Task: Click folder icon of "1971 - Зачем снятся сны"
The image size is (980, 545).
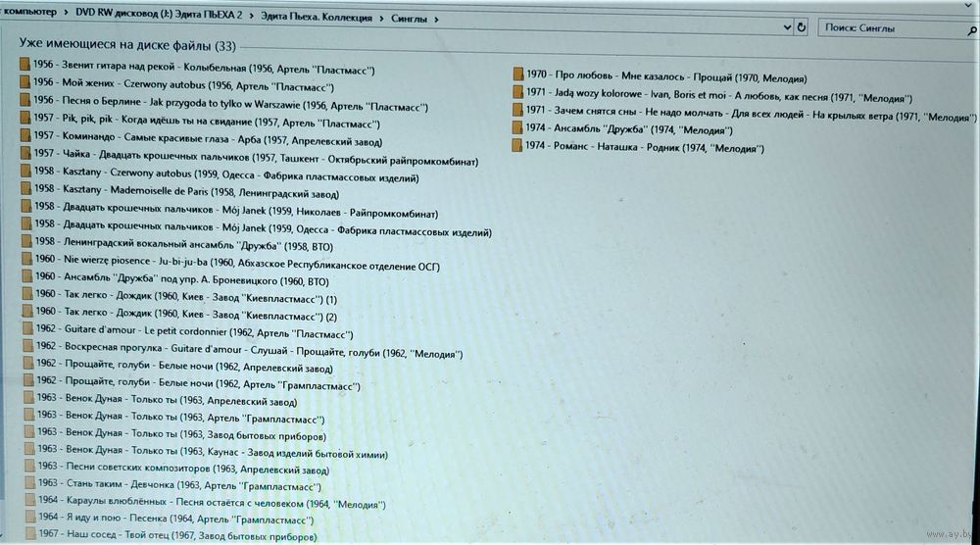Action: point(517,110)
